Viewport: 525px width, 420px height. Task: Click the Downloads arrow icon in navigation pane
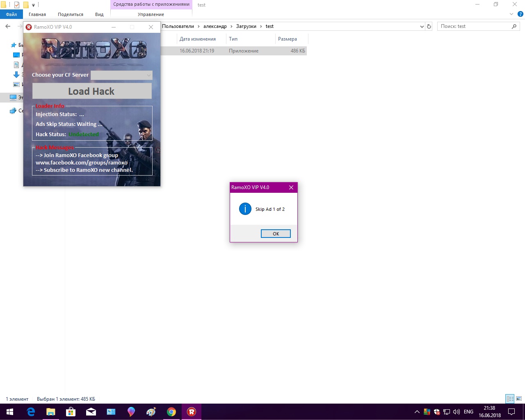point(16,75)
